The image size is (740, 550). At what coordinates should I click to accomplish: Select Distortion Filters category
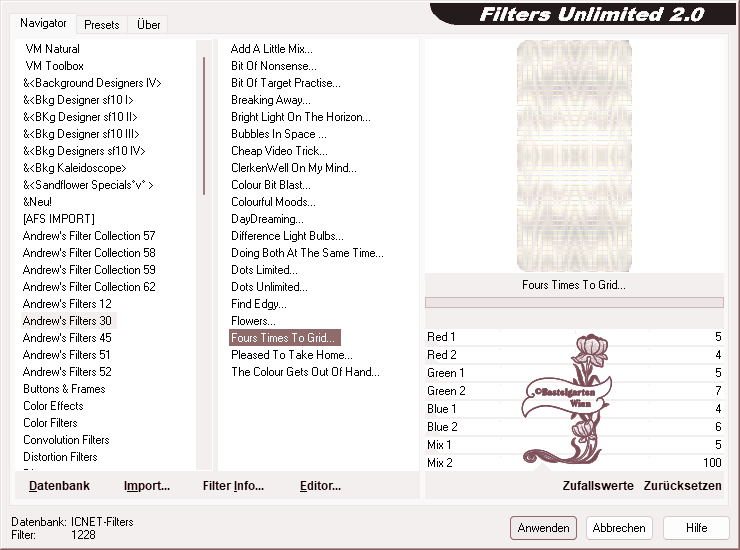click(x=60, y=457)
